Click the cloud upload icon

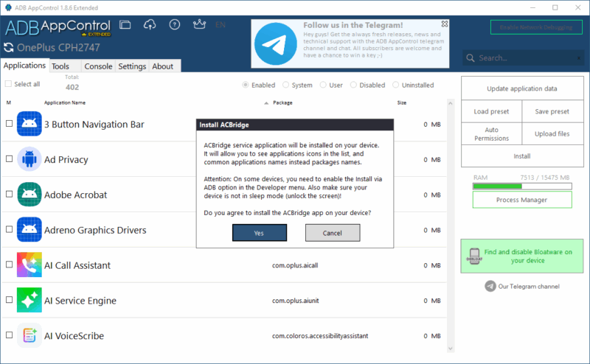coord(150,24)
